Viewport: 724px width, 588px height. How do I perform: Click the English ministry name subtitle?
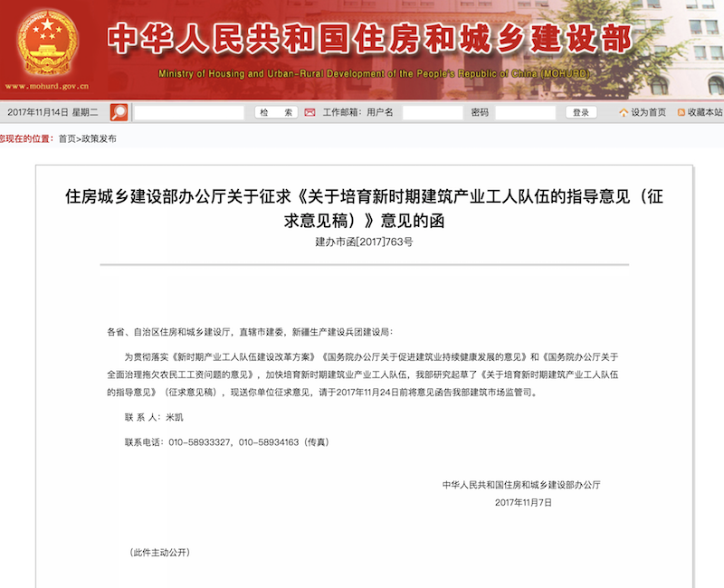pyautogui.click(x=374, y=73)
